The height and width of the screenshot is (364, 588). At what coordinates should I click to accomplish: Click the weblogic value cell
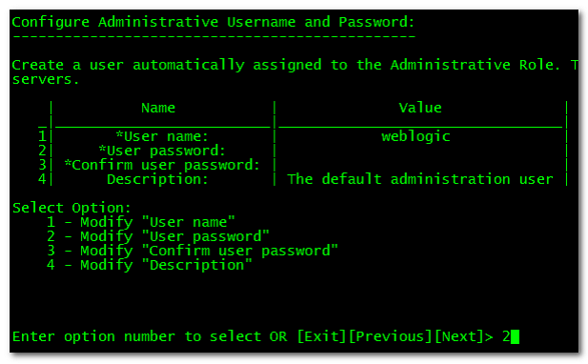click(416, 136)
